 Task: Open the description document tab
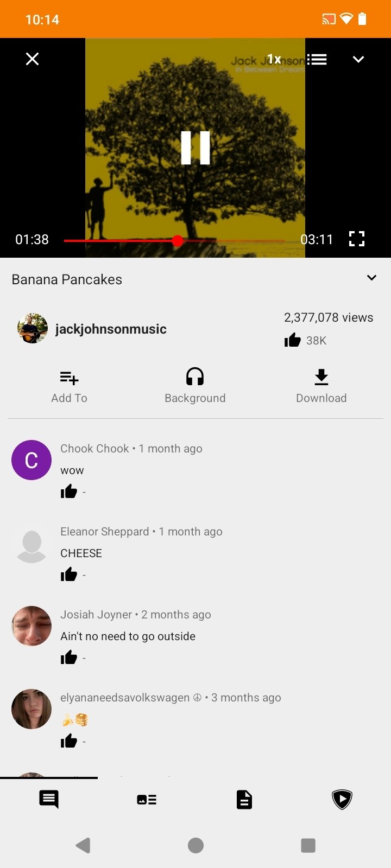(244, 800)
